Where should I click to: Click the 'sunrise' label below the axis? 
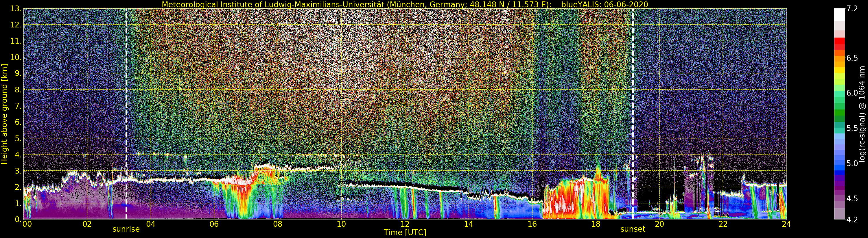click(x=126, y=229)
